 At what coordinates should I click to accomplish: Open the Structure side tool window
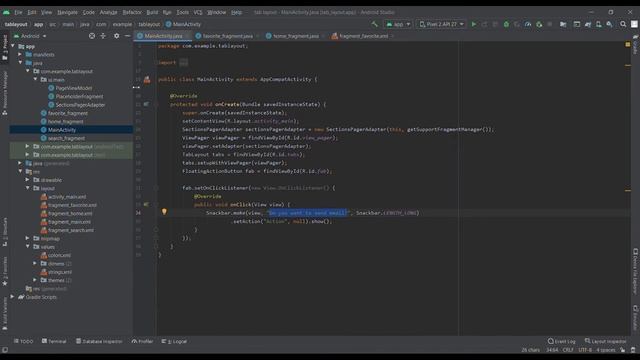[5, 232]
